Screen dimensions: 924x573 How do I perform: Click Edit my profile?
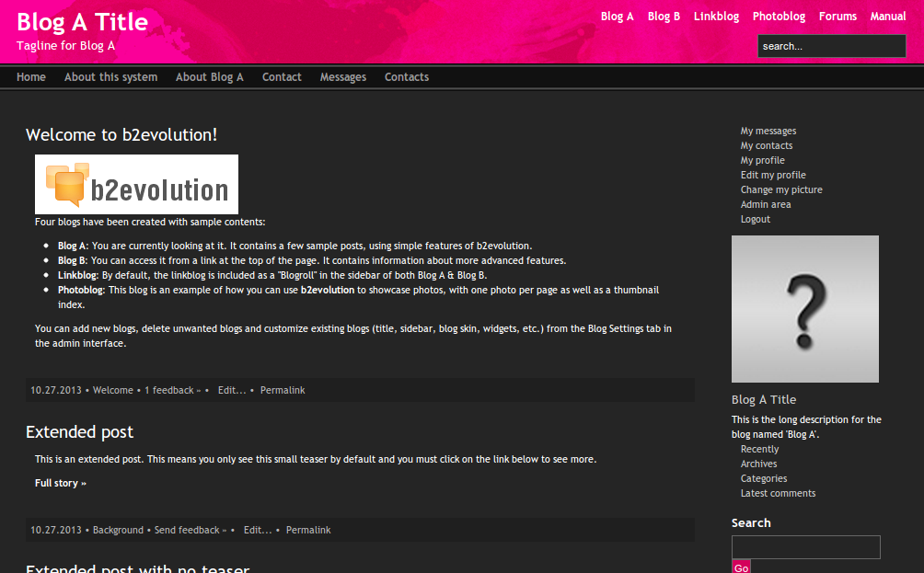(773, 175)
